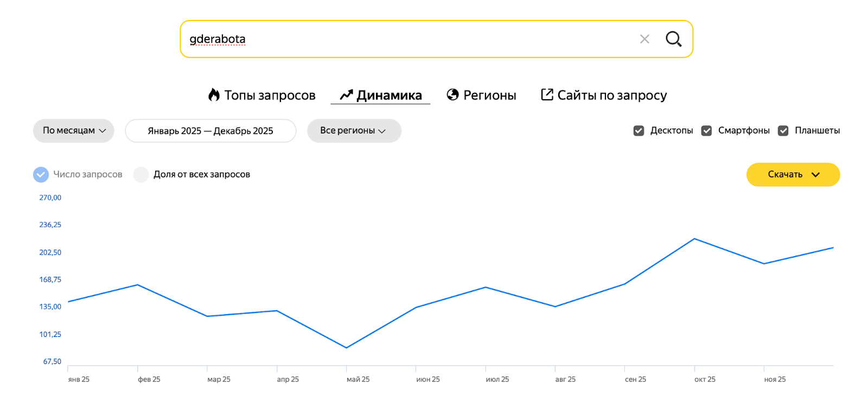Click the magnifying glass search icon
Image resolution: width=868 pixels, height=395 pixels.
673,39
